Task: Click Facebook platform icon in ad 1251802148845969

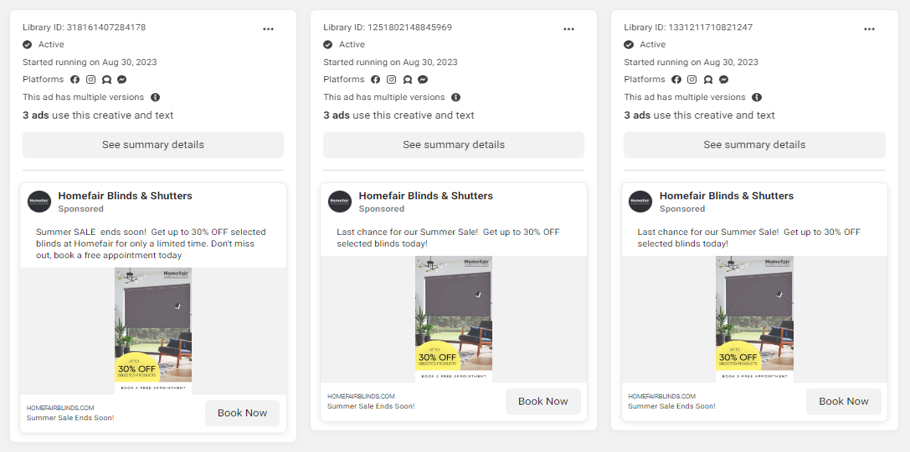Action: click(375, 79)
